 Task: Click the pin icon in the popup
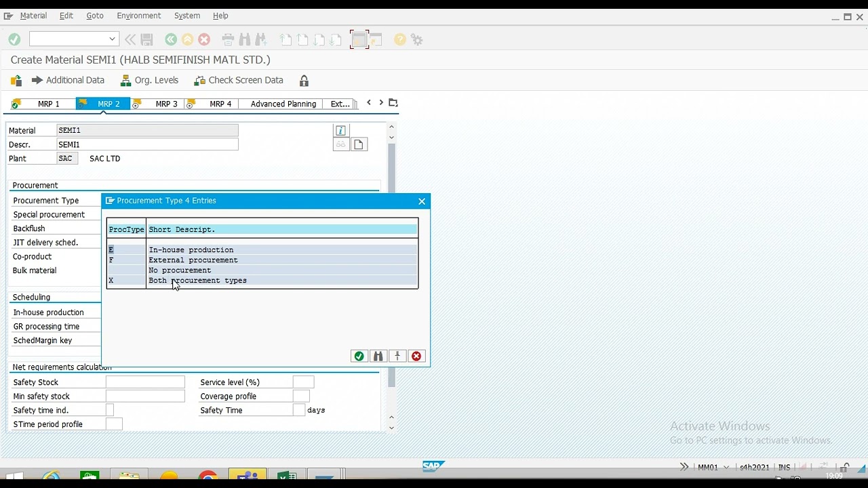(x=397, y=357)
